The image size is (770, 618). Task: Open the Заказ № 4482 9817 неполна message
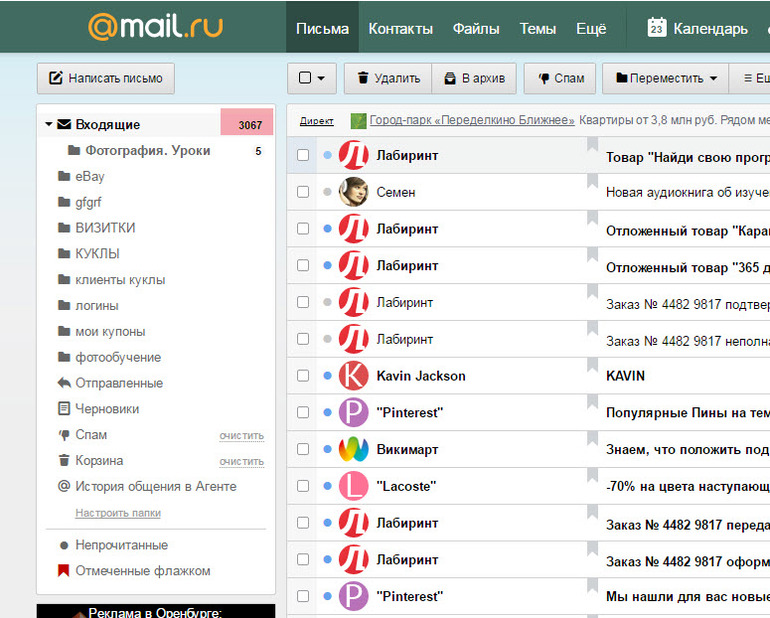click(x=688, y=341)
